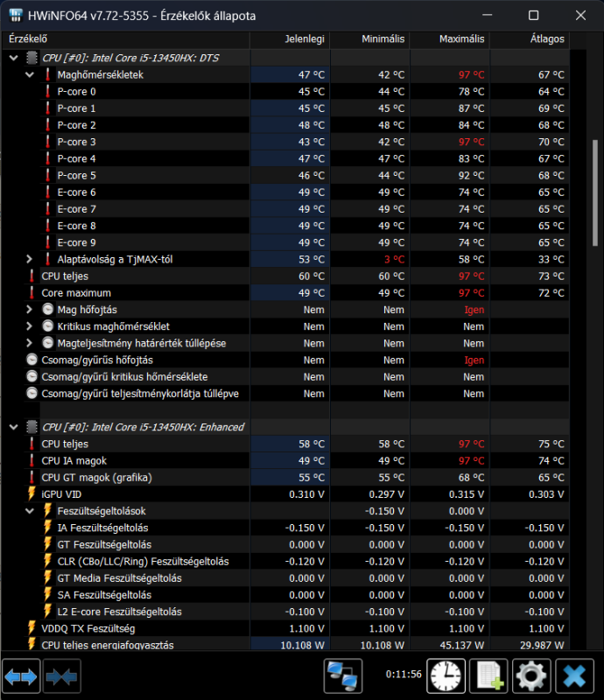Click the thermometer icon of Core maximum
This screenshot has height=700, width=604.
(x=32, y=293)
